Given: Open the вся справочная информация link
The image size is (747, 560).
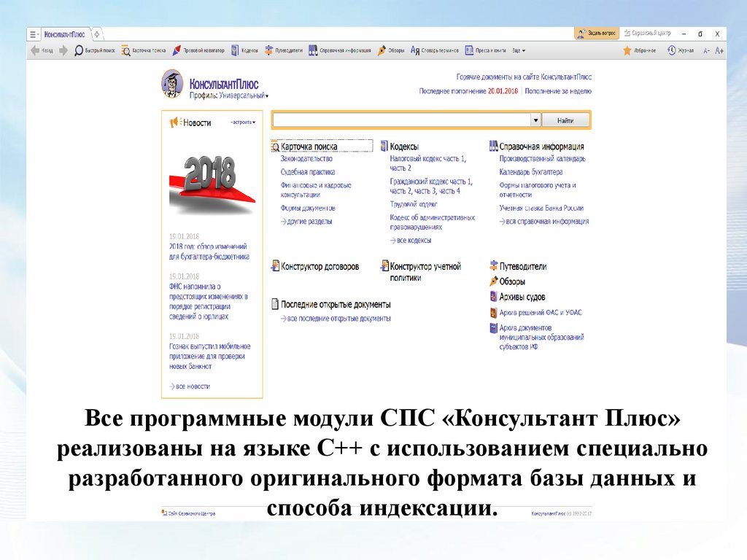Looking at the screenshot, I should coord(544,222).
